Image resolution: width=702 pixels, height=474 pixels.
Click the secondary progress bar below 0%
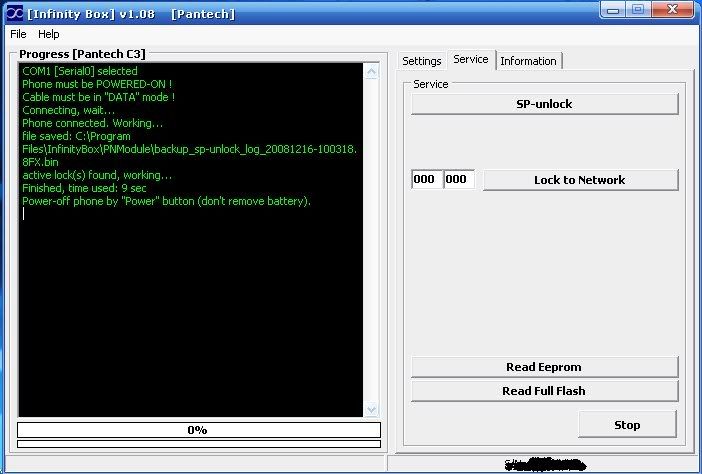coord(199,444)
